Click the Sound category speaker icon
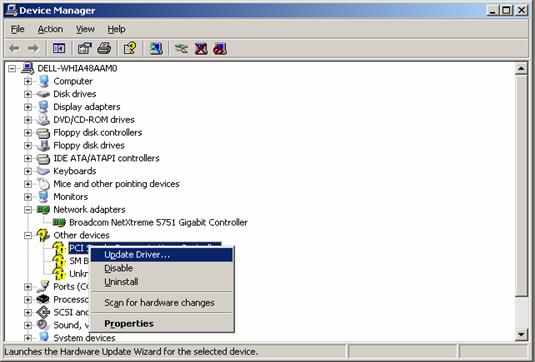Screen dimensions: 535x362 (43, 325)
